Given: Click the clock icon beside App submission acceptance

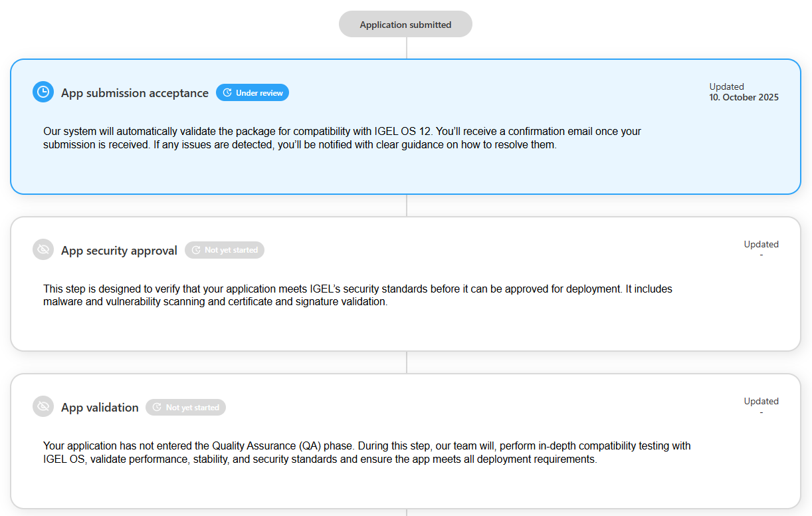Looking at the screenshot, I should point(43,92).
